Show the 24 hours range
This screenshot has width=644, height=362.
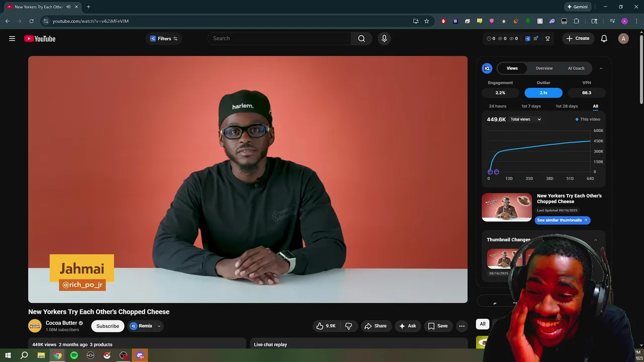pyautogui.click(x=498, y=106)
